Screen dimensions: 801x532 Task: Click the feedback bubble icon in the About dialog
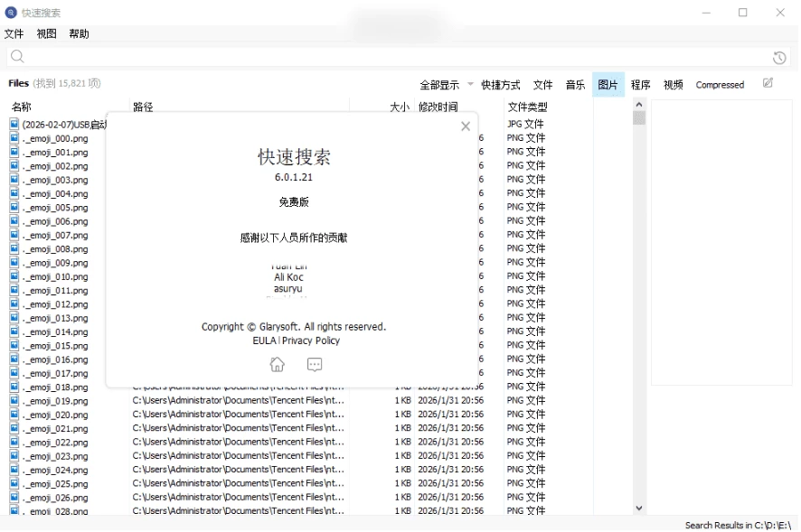click(315, 364)
